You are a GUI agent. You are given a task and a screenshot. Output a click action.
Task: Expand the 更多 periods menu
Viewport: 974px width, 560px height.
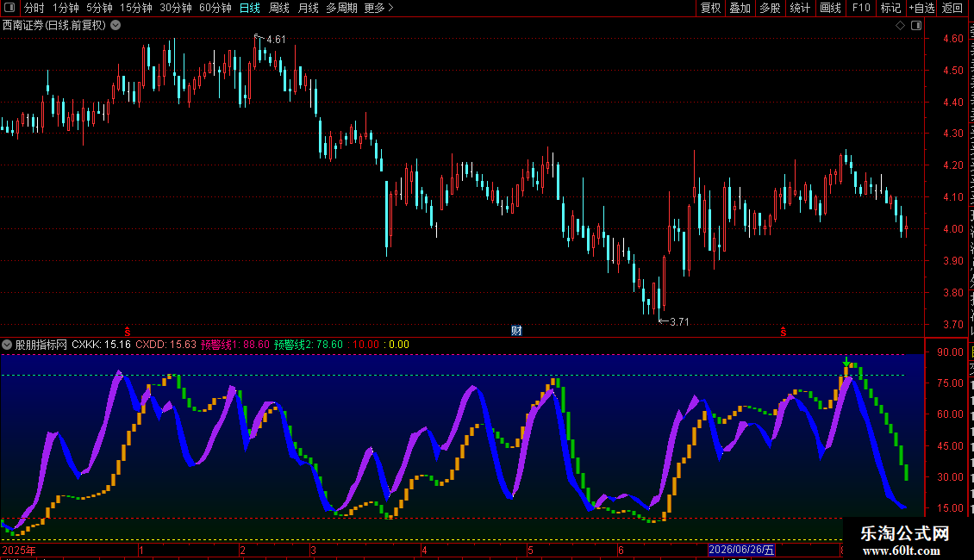tap(379, 8)
